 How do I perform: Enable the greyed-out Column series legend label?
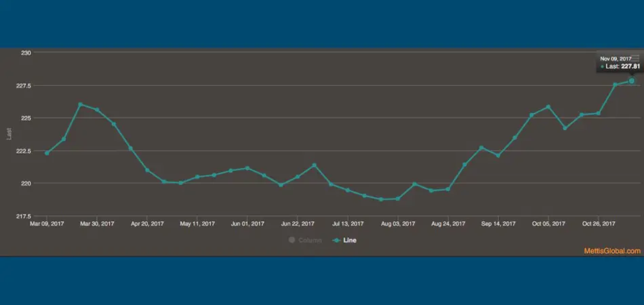coord(310,241)
